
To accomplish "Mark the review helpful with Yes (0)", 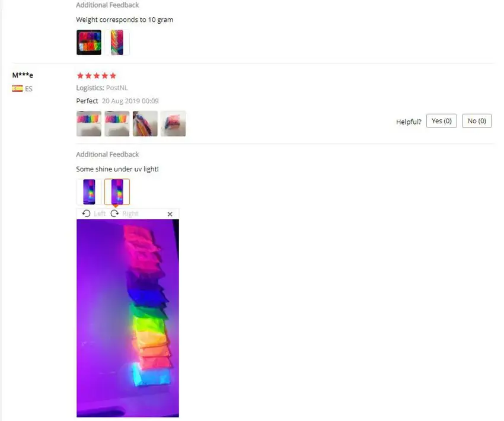I will tap(441, 121).
